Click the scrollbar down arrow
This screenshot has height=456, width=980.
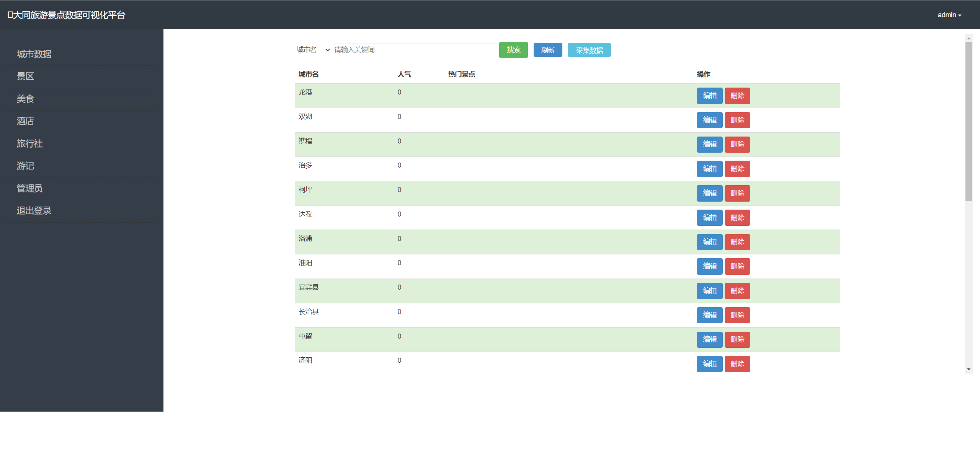tap(969, 369)
